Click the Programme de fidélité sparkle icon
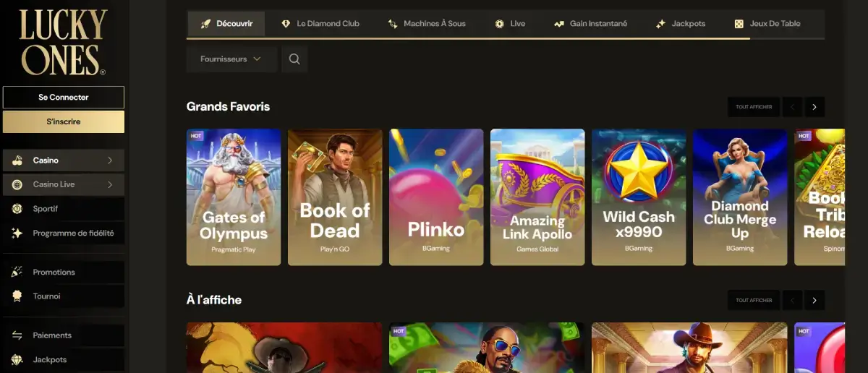The image size is (868, 373). 17,233
